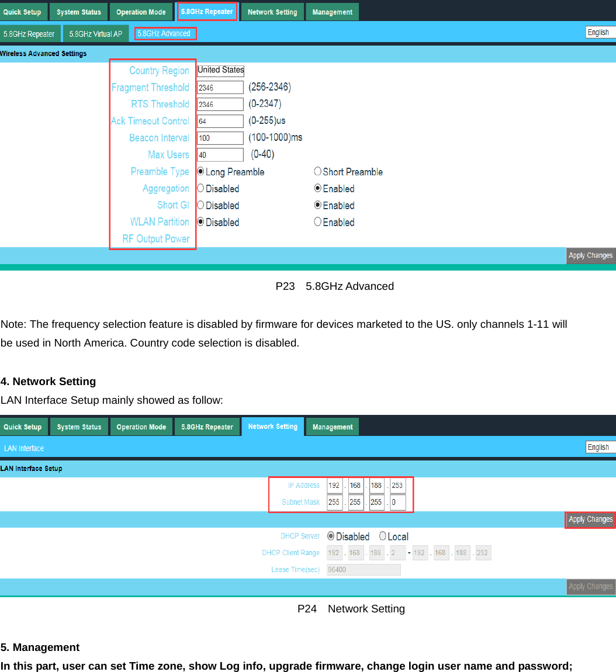Image resolution: width=616 pixels, height=672 pixels.
Task: Set WLAN Partition to Enabled
Action: point(318,221)
